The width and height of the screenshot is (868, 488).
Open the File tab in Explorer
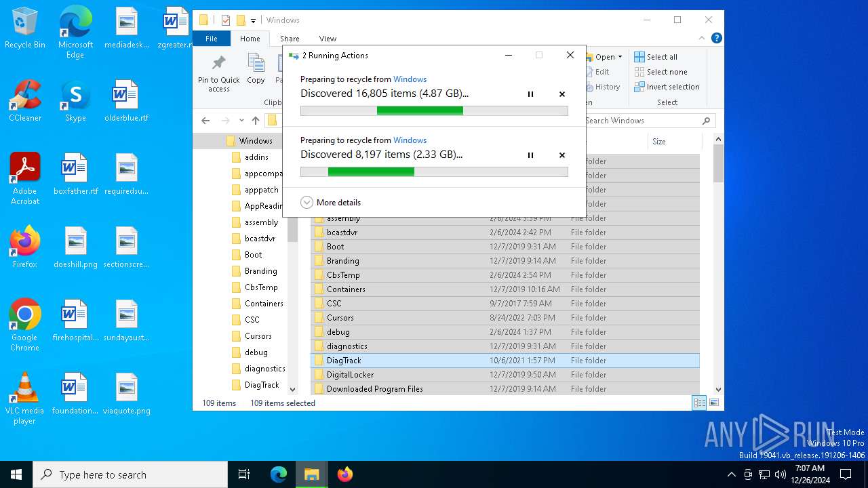pyautogui.click(x=212, y=39)
